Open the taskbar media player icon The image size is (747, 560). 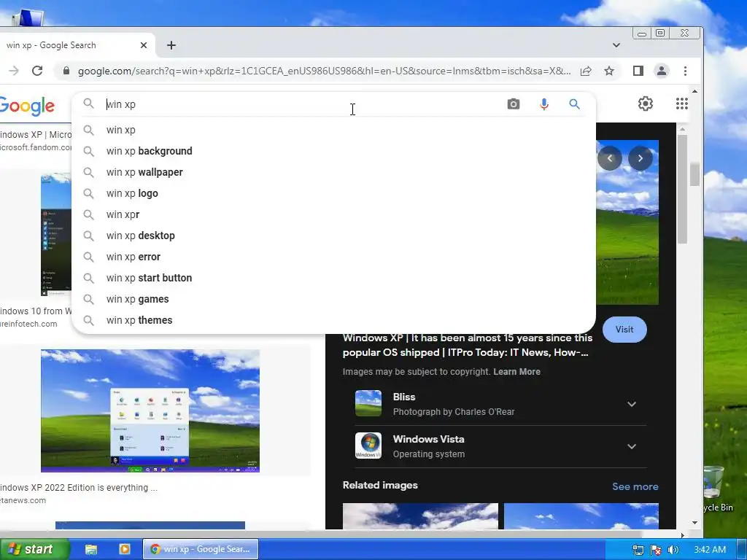[124, 549]
